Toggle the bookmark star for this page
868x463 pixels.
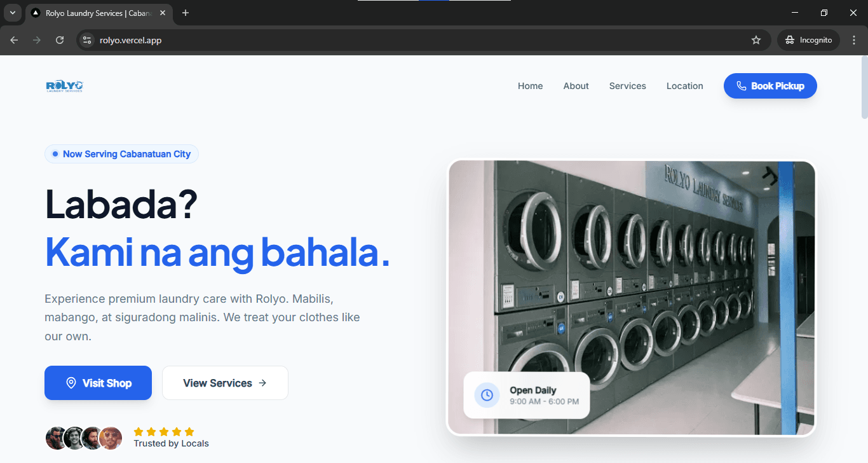pyautogui.click(x=756, y=39)
